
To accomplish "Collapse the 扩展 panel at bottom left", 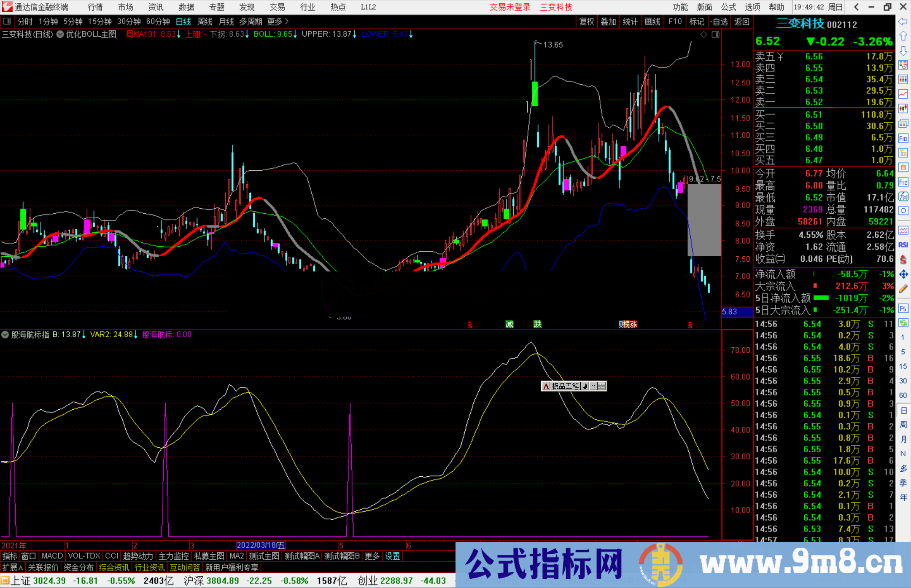I will pos(11,568).
